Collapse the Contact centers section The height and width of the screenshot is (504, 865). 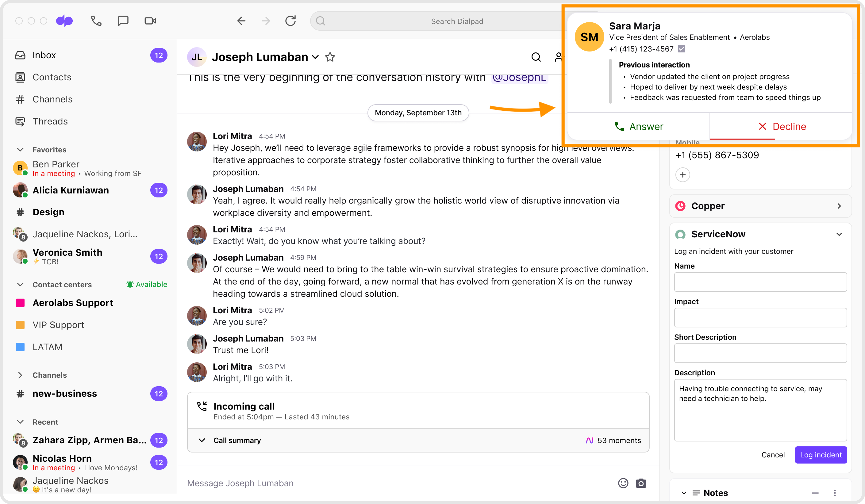point(20,284)
